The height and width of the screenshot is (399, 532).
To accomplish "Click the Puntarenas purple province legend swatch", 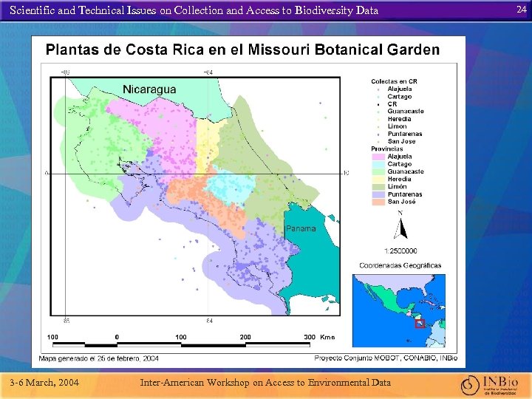I will (x=378, y=194).
